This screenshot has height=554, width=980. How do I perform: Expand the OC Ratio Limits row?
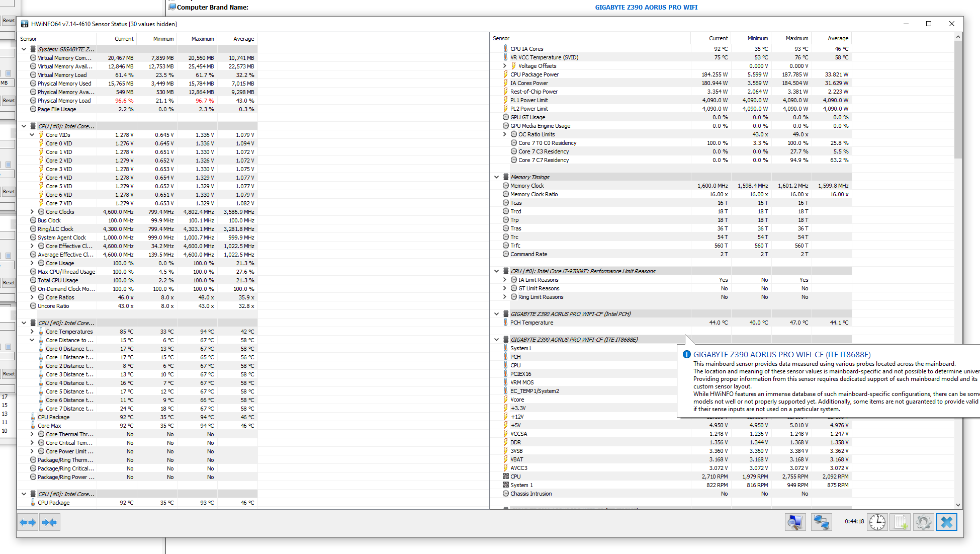505,134
